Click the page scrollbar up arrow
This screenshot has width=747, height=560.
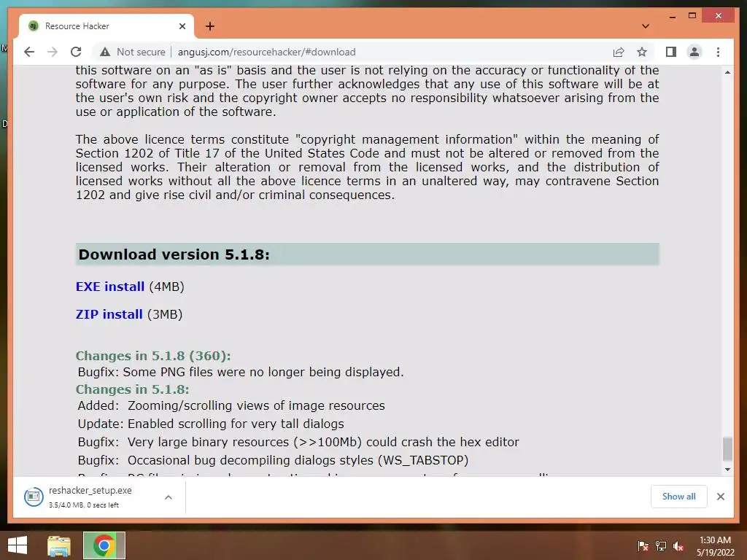[x=727, y=72]
